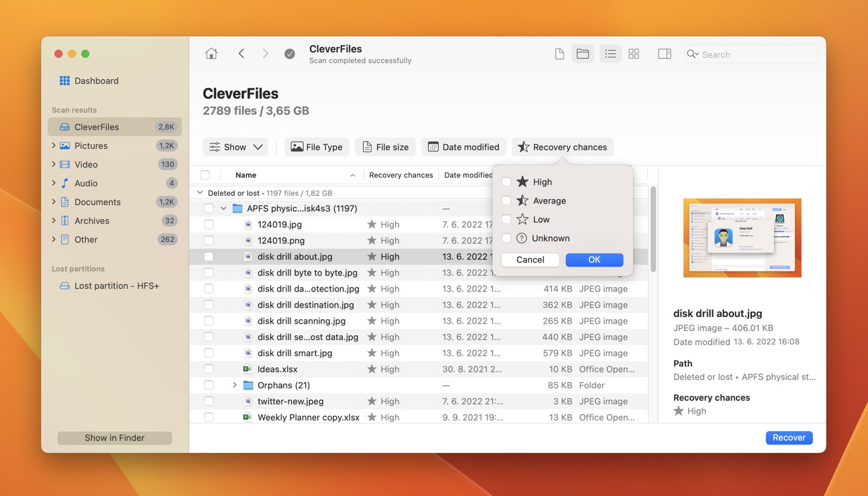This screenshot has width=868, height=496.
Task: Click the CleverFiles drive icon in sidebar
Action: (x=64, y=127)
